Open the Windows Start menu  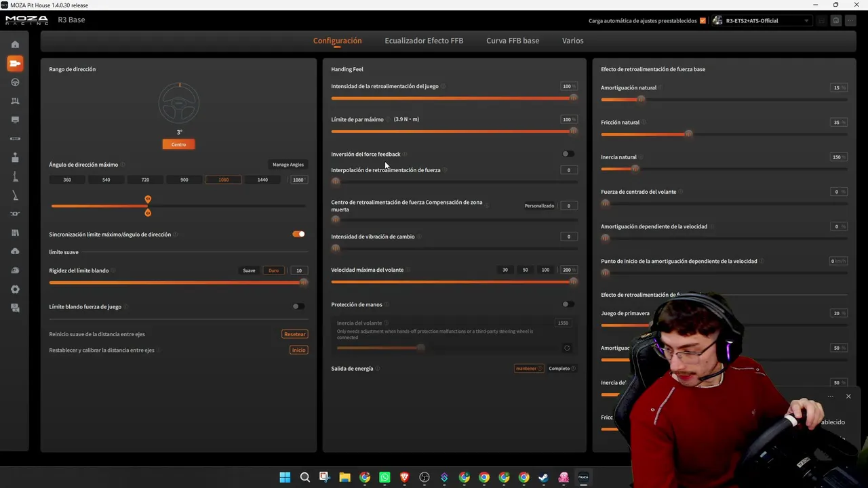(x=285, y=477)
